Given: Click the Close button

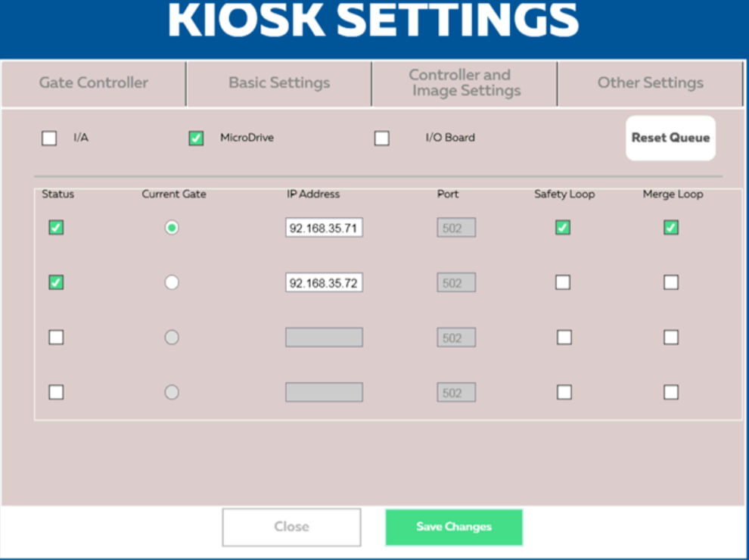Looking at the screenshot, I should click(x=291, y=527).
